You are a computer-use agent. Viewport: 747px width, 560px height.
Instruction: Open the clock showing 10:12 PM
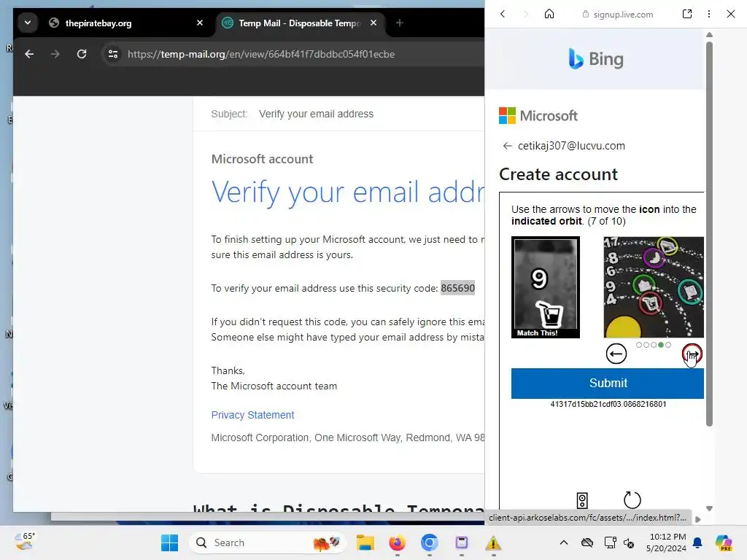[x=666, y=542]
